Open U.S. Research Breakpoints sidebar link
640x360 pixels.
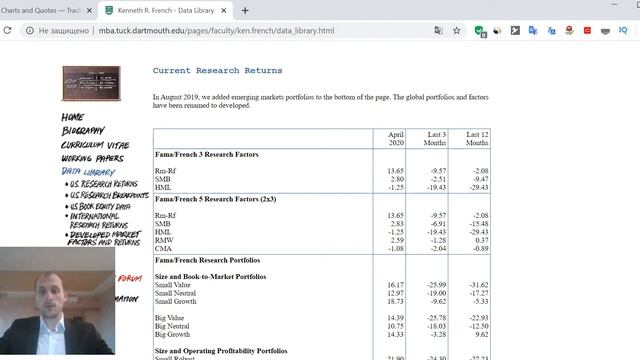point(109,195)
